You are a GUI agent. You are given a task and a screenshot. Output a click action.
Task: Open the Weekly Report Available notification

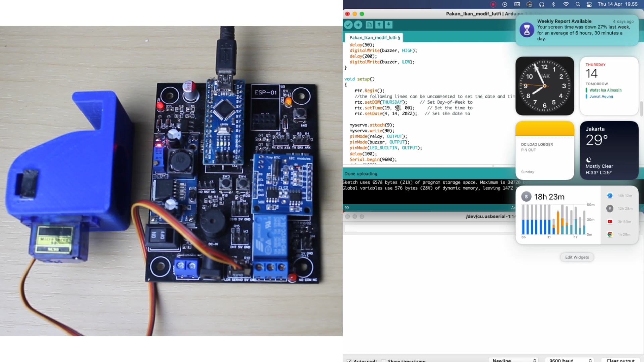click(577, 30)
